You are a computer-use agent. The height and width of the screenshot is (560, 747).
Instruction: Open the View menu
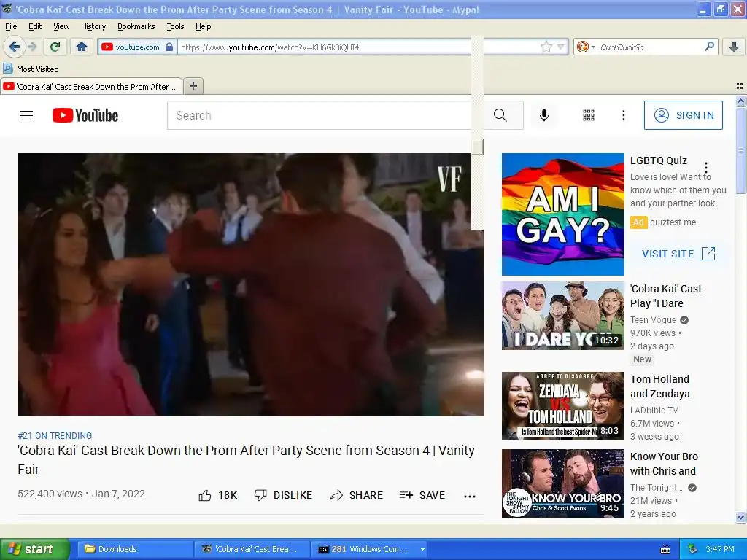coord(61,26)
